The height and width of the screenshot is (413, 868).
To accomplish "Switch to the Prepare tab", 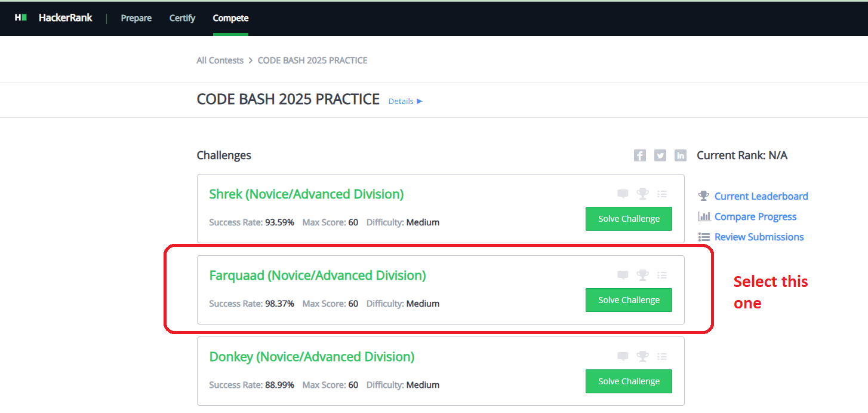I will [136, 18].
